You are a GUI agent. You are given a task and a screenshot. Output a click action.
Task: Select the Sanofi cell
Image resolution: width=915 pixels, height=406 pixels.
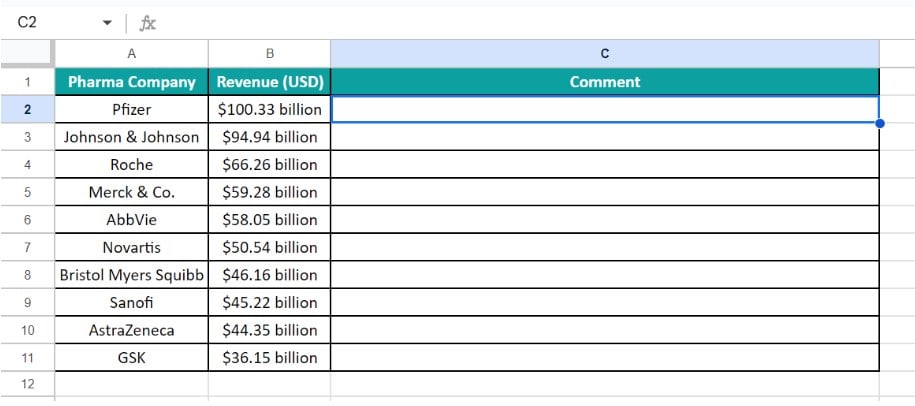click(x=131, y=303)
